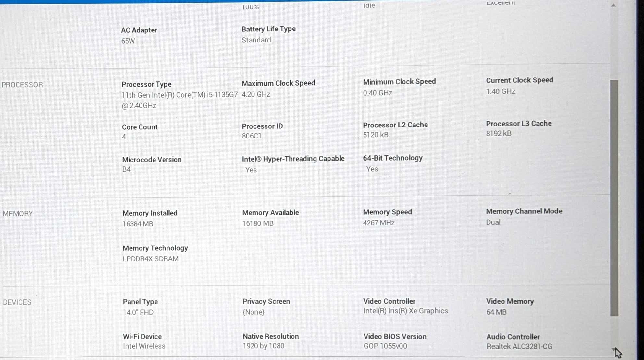Viewport: 644px width, 360px height.
Task: Click the Memory Available label
Action: pos(270,213)
